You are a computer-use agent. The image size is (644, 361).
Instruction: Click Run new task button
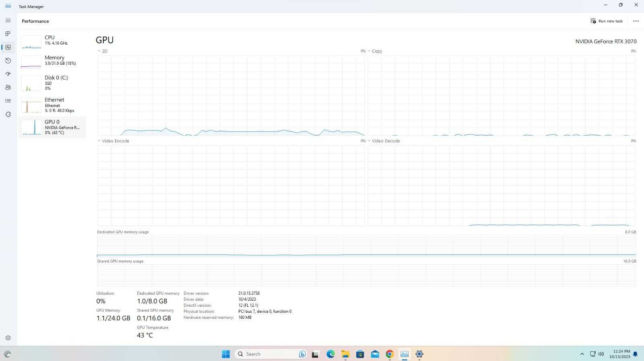point(607,21)
